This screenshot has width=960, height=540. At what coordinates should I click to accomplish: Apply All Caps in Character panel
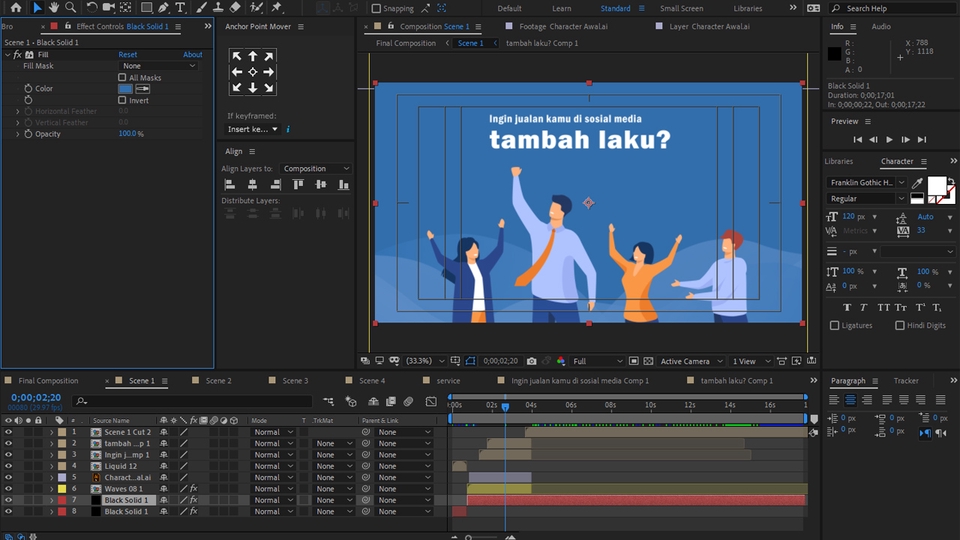pyautogui.click(x=883, y=307)
